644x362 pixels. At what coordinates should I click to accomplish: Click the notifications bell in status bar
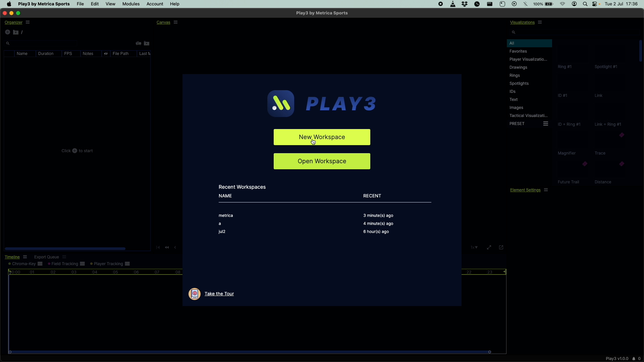tap(634, 359)
